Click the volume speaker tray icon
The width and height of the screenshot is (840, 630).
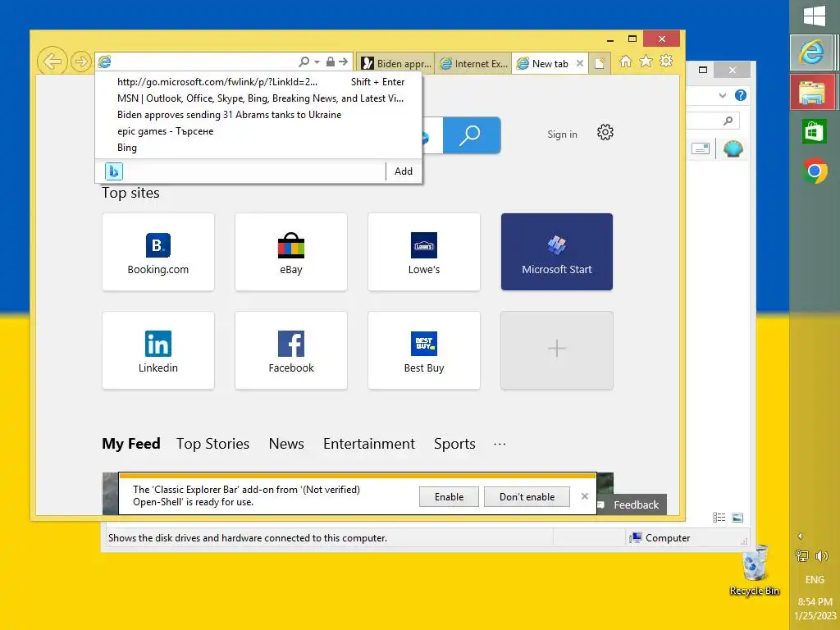[821, 556]
